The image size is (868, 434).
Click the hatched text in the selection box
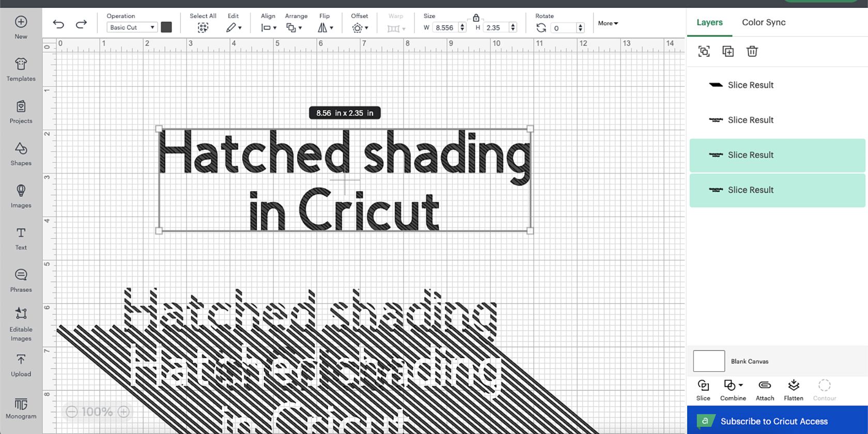[x=345, y=180]
